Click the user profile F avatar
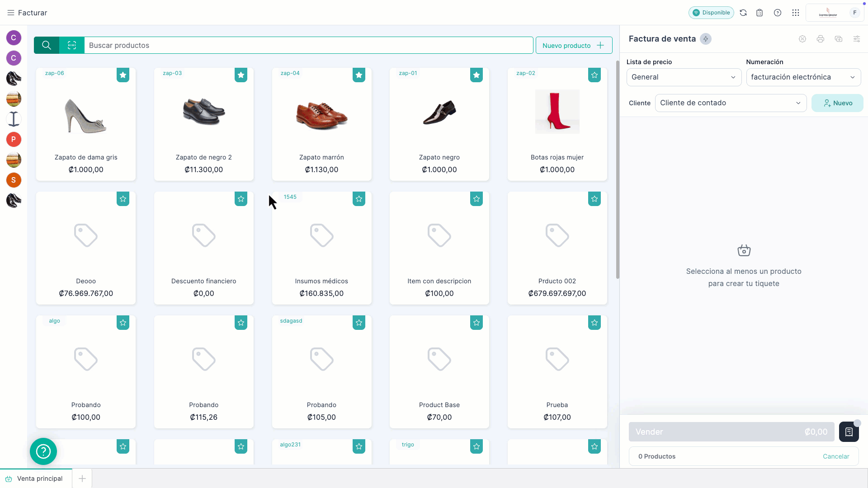 [x=855, y=13]
